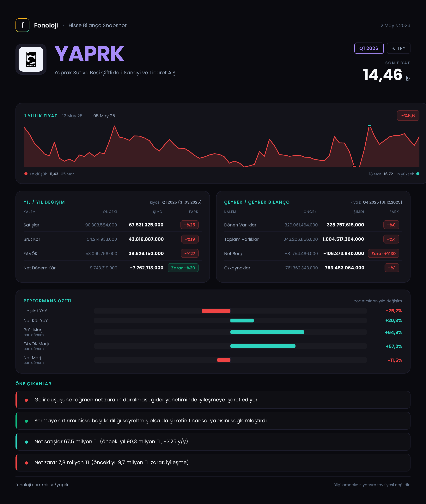Click the Q1 2025 (31.03.2025) comparison label
The image size is (426, 504).
click(182, 202)
